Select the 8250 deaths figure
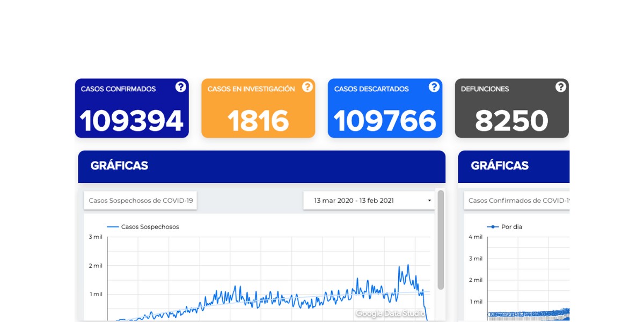The image size is (644, 322). [511, 121]
